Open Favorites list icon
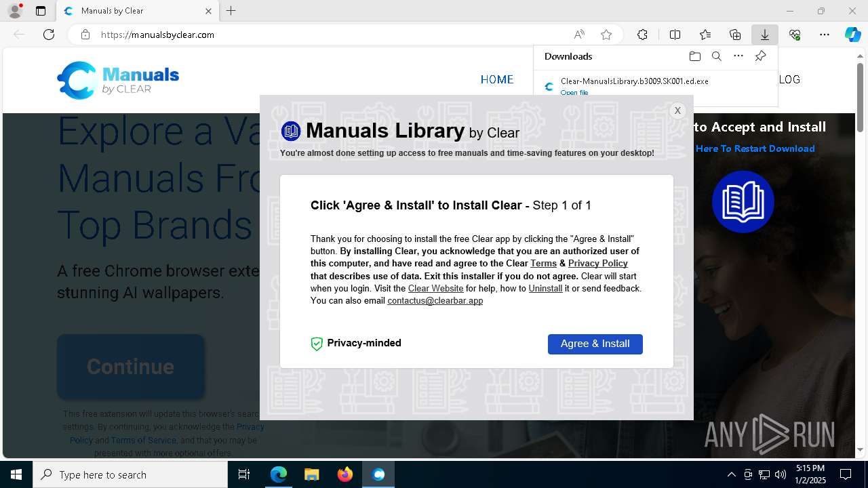This screenshot has width=868, height=488. click(x=705, y=35)
